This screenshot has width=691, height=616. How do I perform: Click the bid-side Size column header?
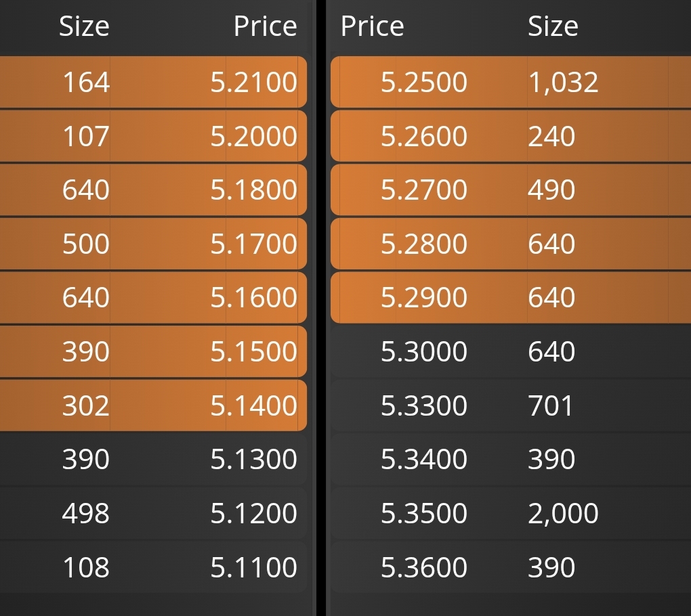(84, 26)
